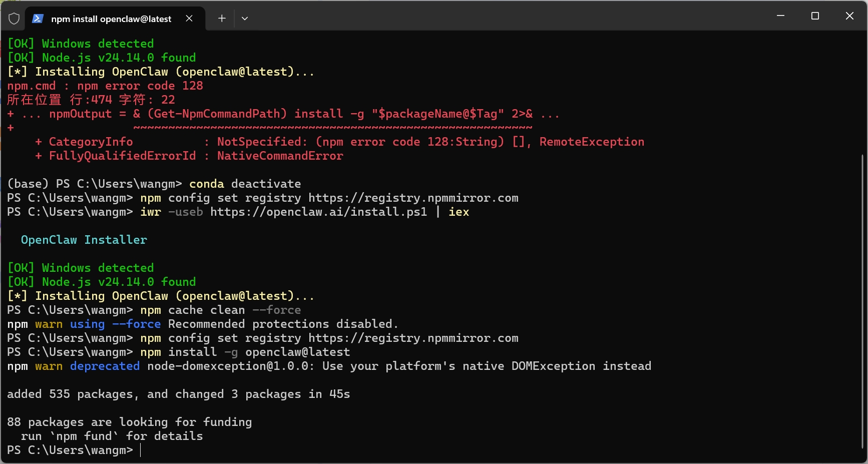Click the administrator shield icon in title bar
This screenshot has width=868, height=464.
pos(14,19)
